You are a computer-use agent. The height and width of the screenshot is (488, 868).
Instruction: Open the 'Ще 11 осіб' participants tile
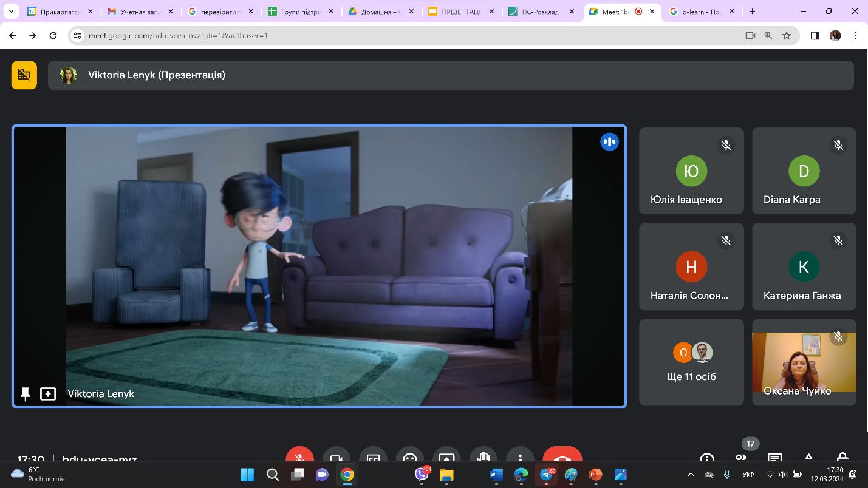click(691, 362)
